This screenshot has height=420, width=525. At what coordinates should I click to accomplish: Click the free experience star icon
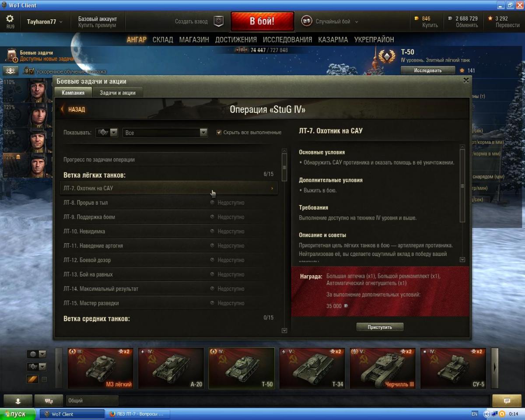[490, 18]
